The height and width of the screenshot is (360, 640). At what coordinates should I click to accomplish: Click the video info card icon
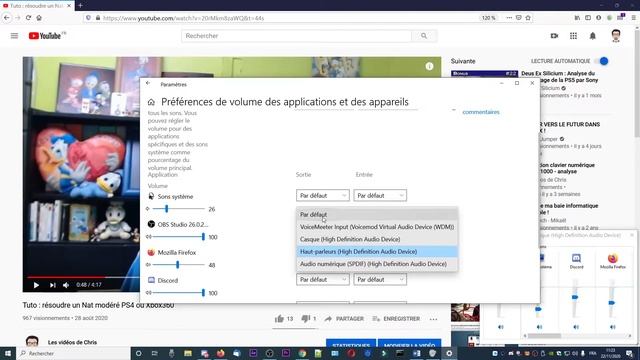(x=429, y=66)
